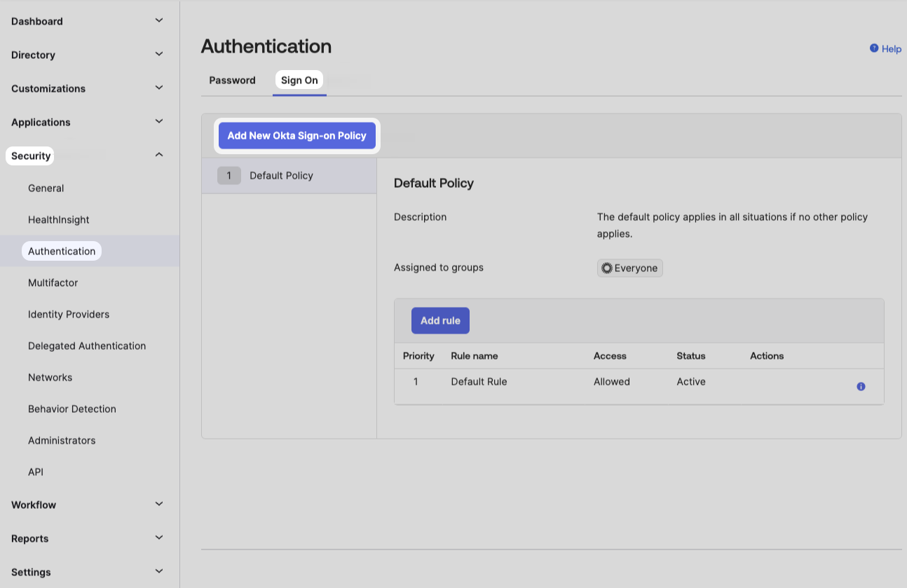Select the Sign On tab
Screen dimensions: 907x588
299,80
